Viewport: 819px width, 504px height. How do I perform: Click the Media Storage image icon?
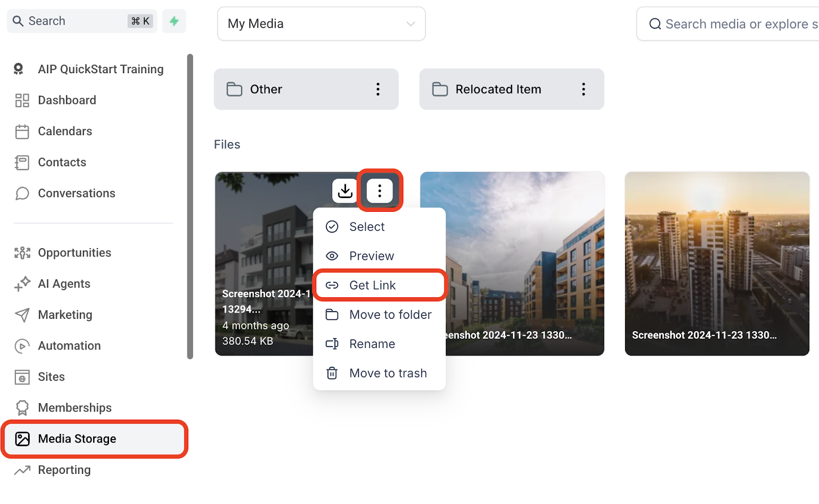click(22, 439)
